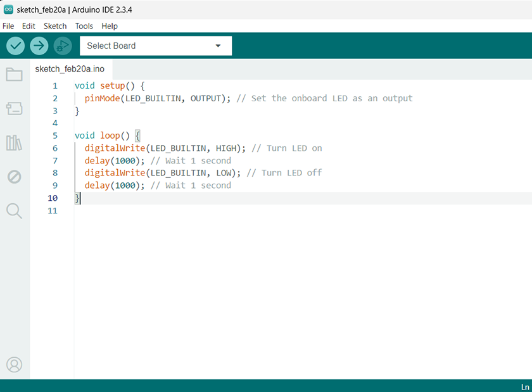Viewport: 532px width, 392px height.
Task: Open the Sketch menu
Action: [55, 26]
